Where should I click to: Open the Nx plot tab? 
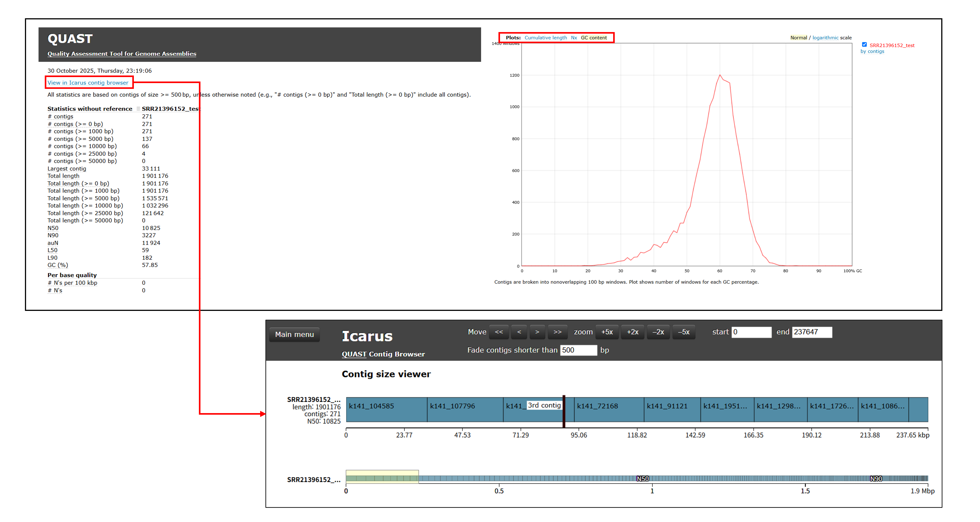[574, 38]
